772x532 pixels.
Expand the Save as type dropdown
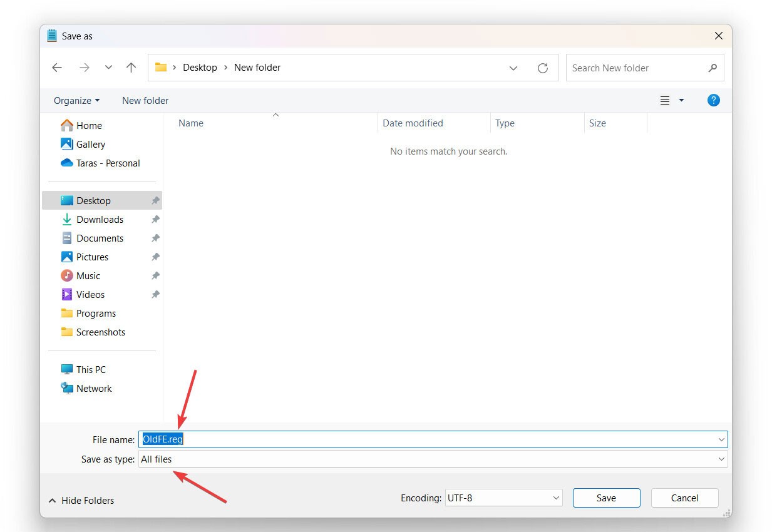[721, 459]
